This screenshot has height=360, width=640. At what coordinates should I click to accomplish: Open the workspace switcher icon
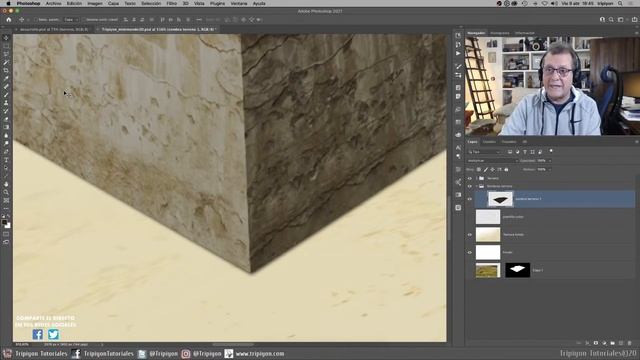coord(620,20)
